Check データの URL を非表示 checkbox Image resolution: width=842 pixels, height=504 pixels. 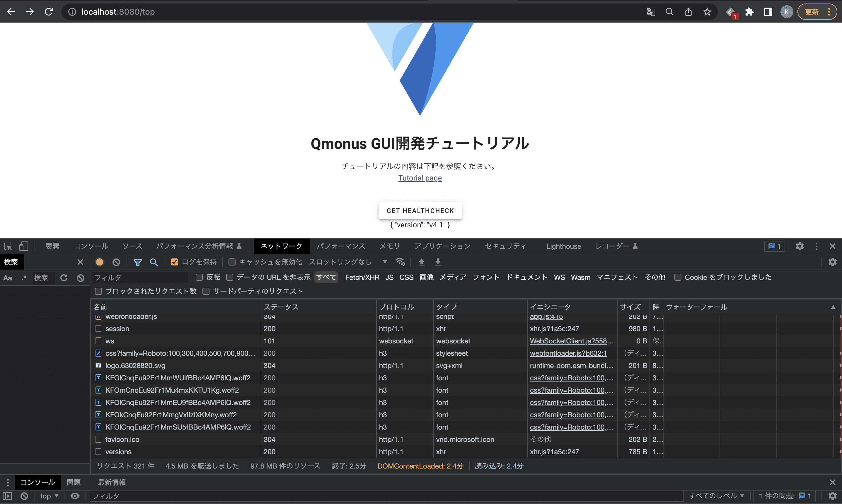[230, 277]
